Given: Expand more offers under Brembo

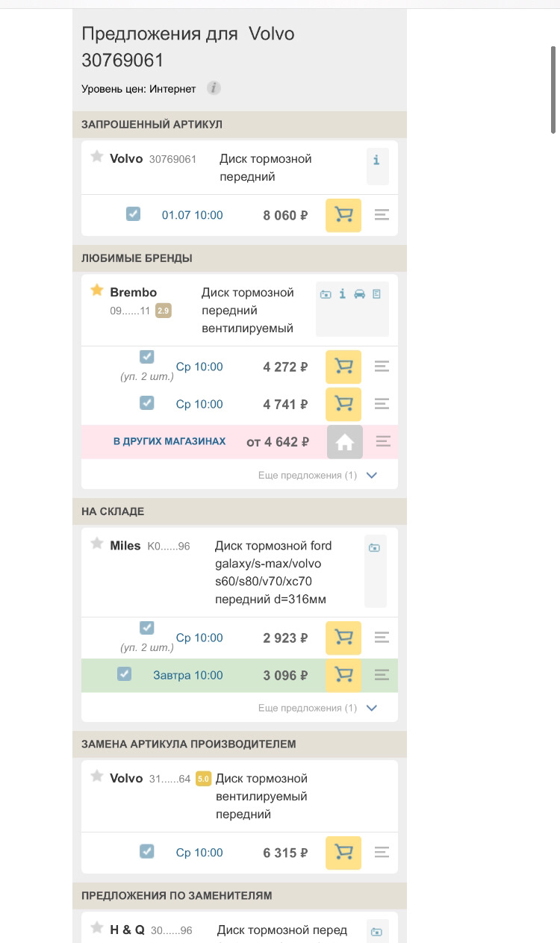Looking at the screenshot, I should click(x=372, y=475).
